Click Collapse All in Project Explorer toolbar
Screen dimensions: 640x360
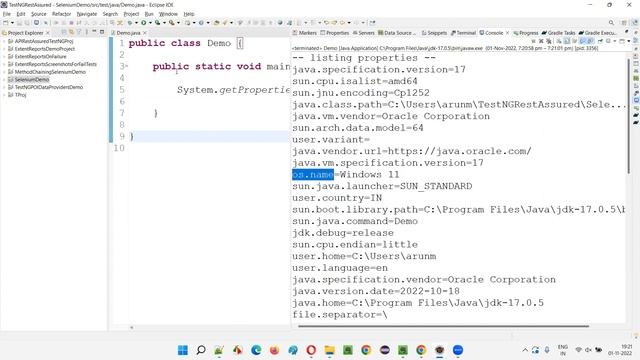click(x=64, y=32)
